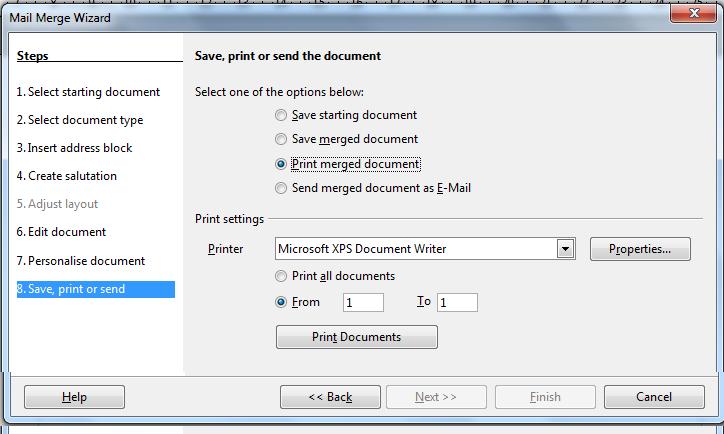Go to step 6 Edit document
The height and width of the screenshot is (434, 724).
click(61, 232)
